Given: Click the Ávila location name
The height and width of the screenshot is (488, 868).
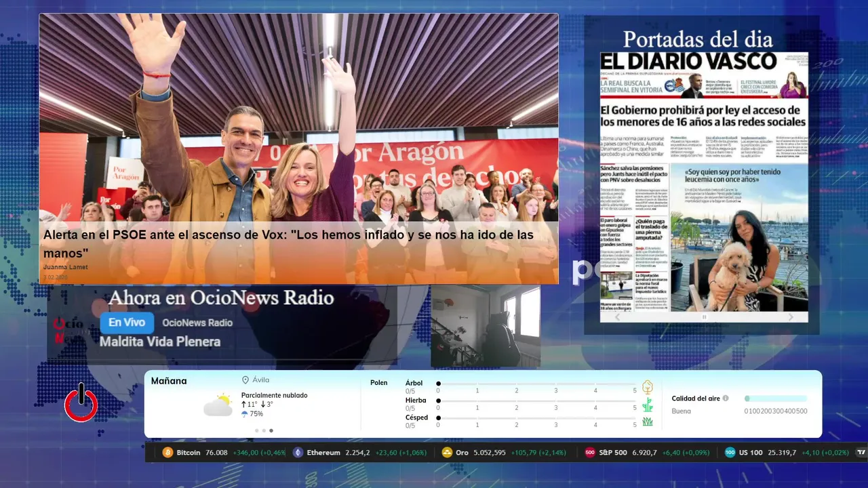Looking at the screenshot, I should (x=261, y=380).
